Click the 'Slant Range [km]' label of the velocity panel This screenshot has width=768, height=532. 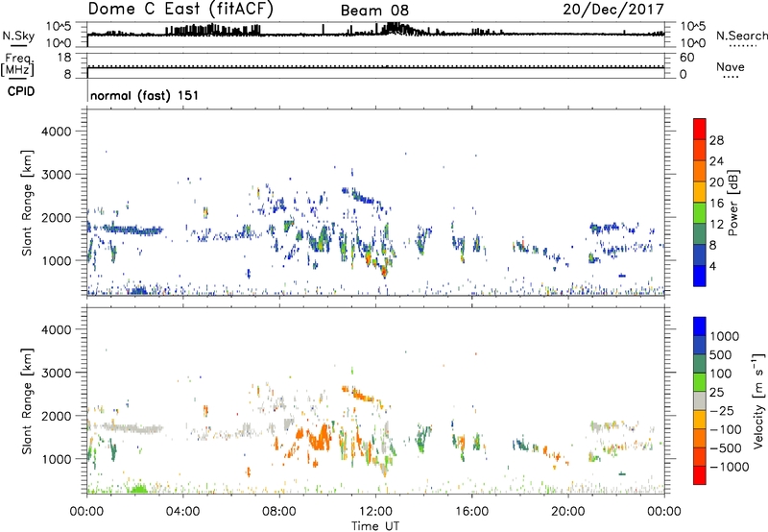pos(27,401)
